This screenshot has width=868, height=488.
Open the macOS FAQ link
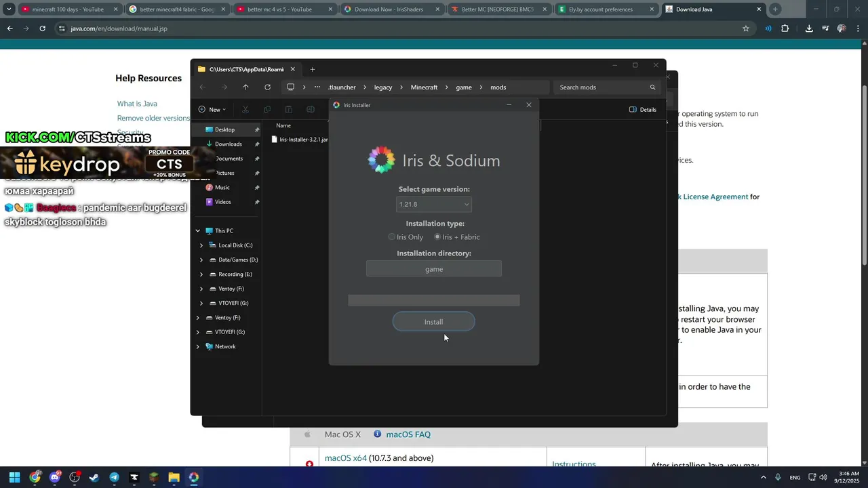[x=408, y=434]
